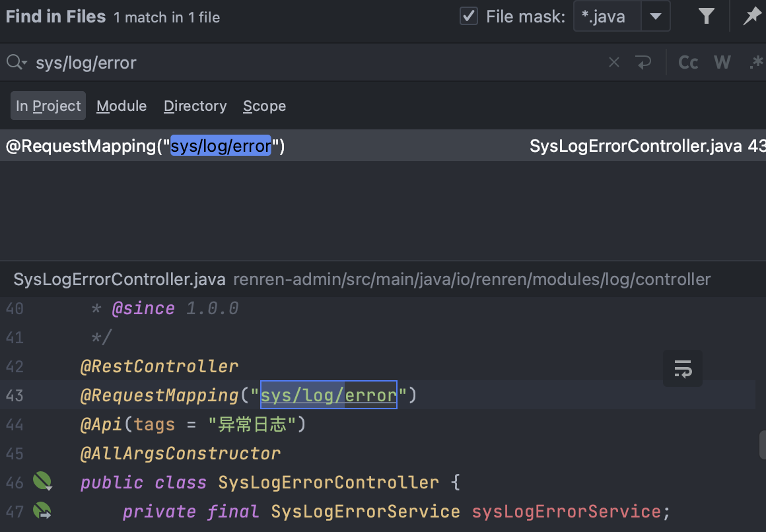
Task: Clear the search text with X icon
Action: [614, 63]
